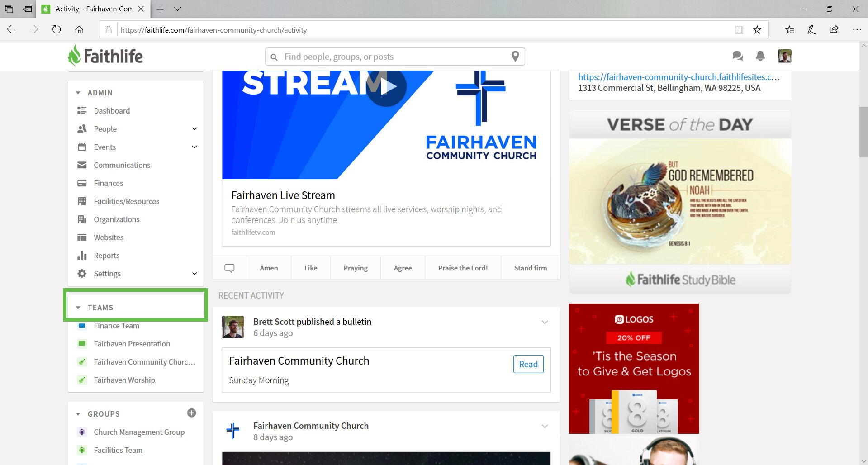
Task: Open the Fairhaven Live Stream title link
Action: pos(283,195)
